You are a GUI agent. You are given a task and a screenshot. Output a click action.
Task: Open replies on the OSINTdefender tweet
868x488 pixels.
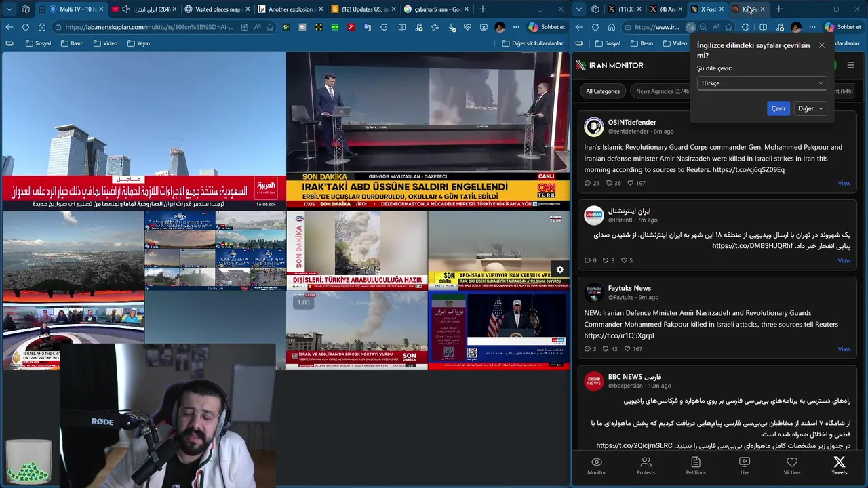591,183
